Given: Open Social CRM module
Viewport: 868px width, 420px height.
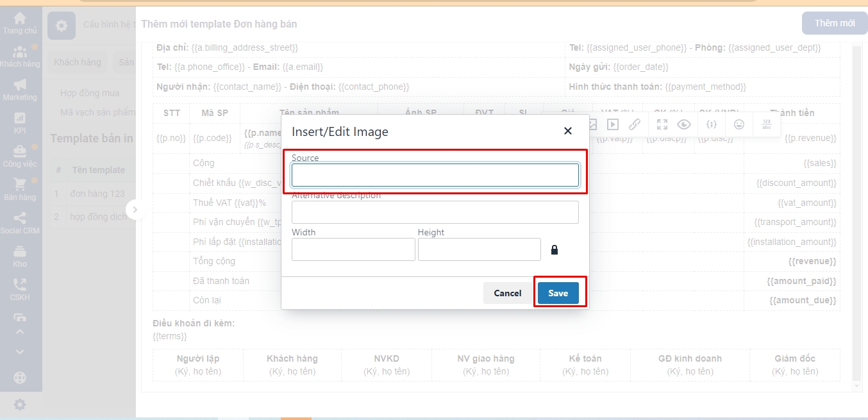Looking at the screenshot, I should pyautogui.click(x=20, y=223).
